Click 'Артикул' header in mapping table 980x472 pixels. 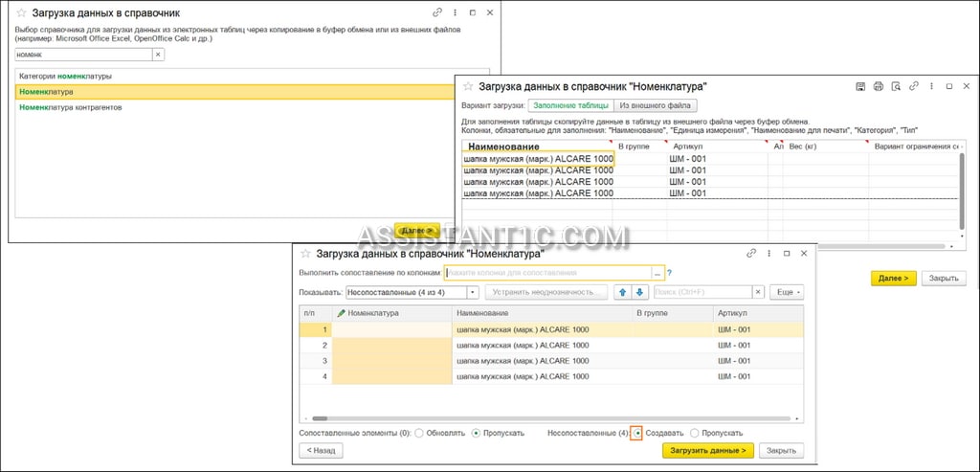[758, 313]
